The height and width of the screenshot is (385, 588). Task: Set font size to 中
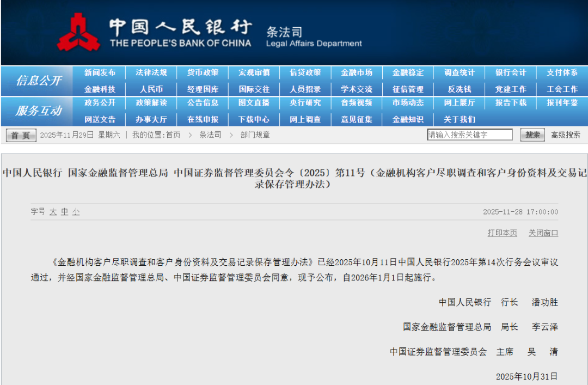coord(64,212)
